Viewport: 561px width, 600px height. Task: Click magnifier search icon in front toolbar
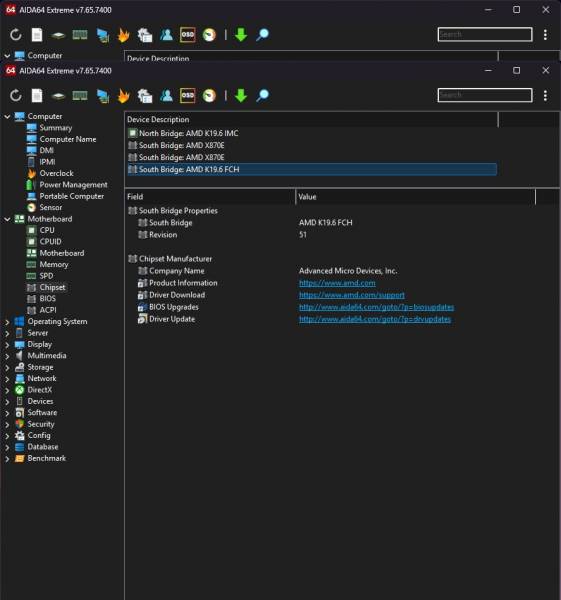click(263, 95)
